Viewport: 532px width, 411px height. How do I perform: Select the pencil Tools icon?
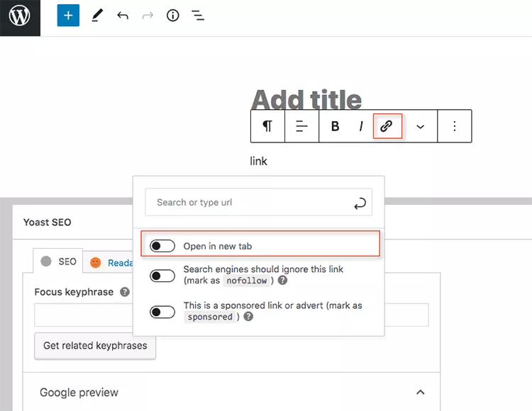point(97,16)
